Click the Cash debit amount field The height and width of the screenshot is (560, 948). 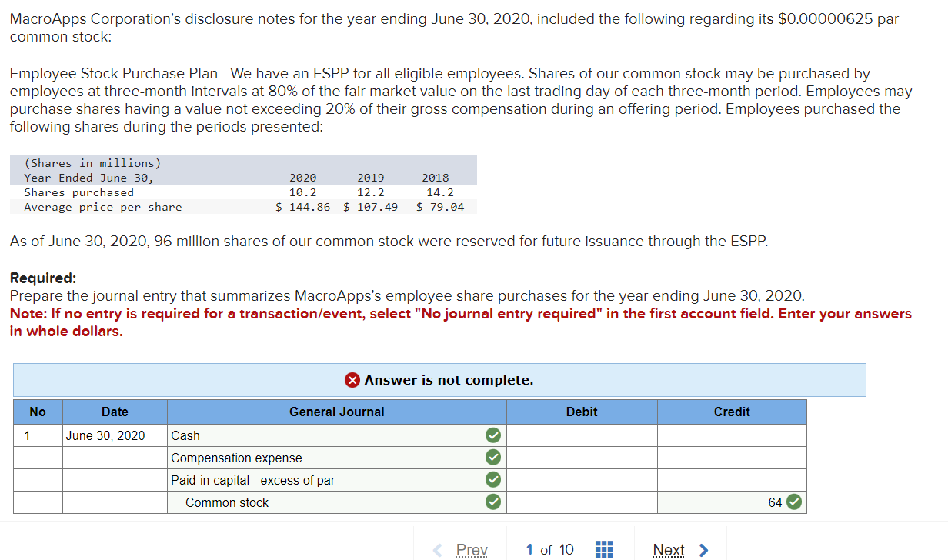[581, 435]
